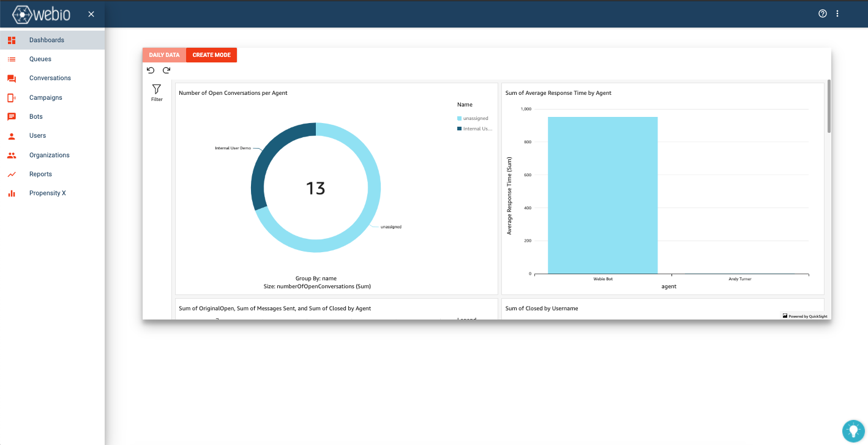The height and width of the screenshot is (445, 868).
Task: Click the lightbulb help button
Action: tap(853, 430)
